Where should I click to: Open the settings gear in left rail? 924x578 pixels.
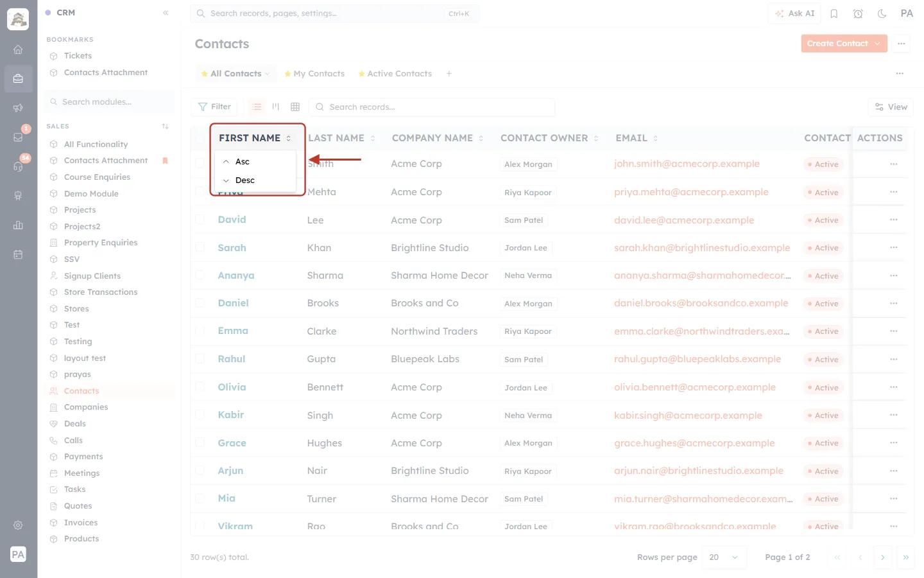pyautogui.click(x=18, y=525)
